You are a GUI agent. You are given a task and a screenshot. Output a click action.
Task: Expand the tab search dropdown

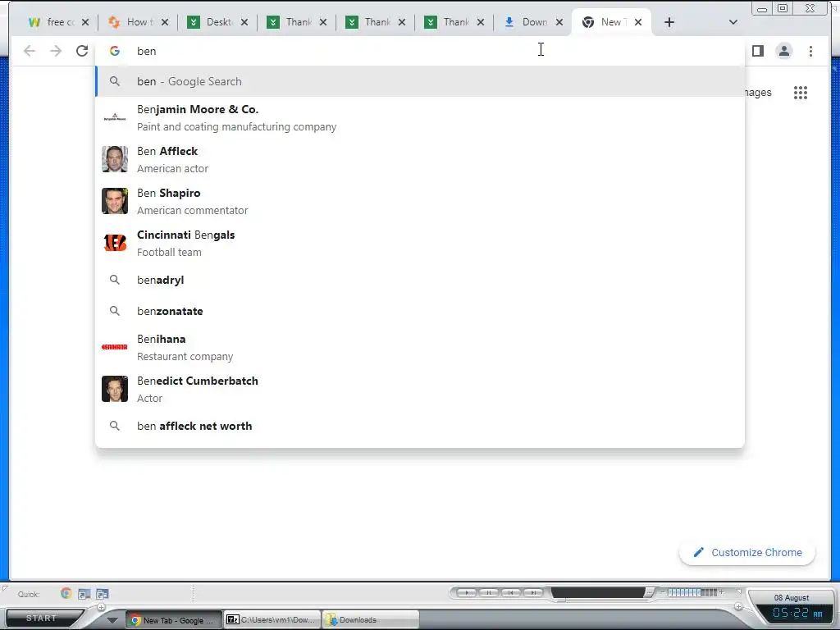click(733, 22)
